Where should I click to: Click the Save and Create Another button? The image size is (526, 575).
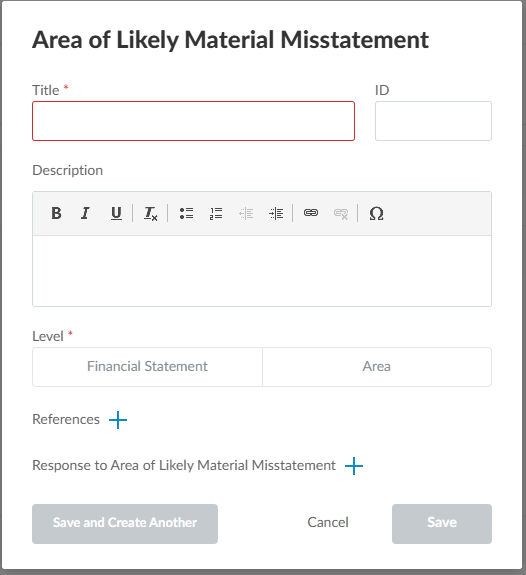125,524
